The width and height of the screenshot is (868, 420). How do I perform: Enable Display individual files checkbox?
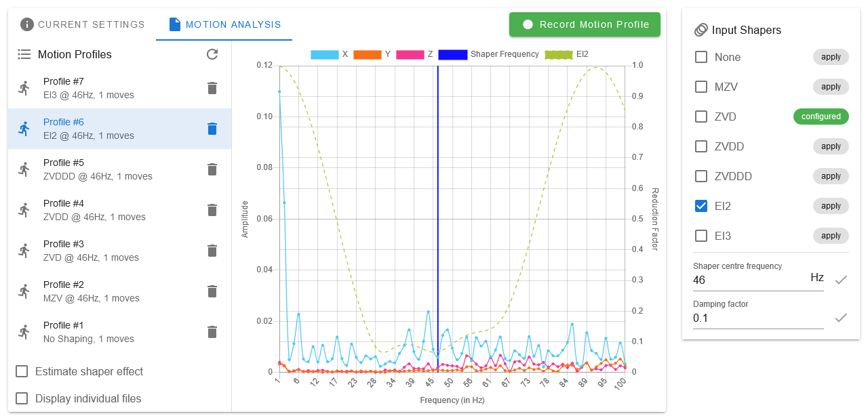pyautogui.click(x=22, y=398)
